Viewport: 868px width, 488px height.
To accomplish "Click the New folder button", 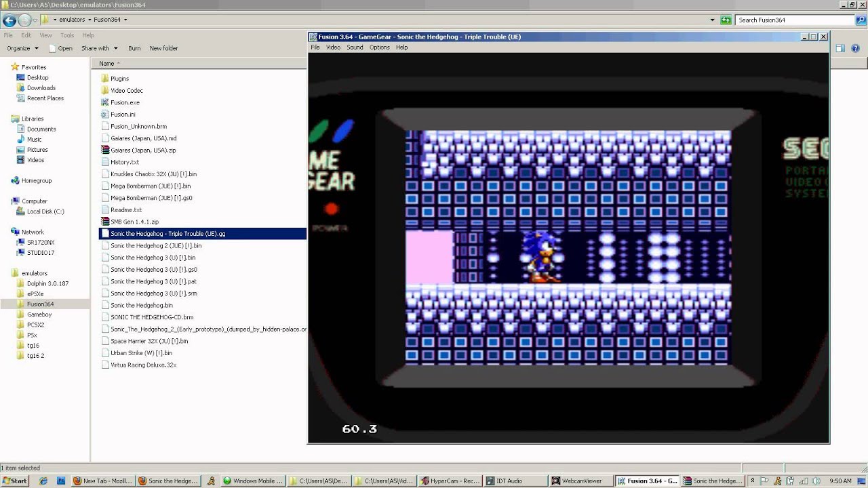I will [x=163, y=48].
